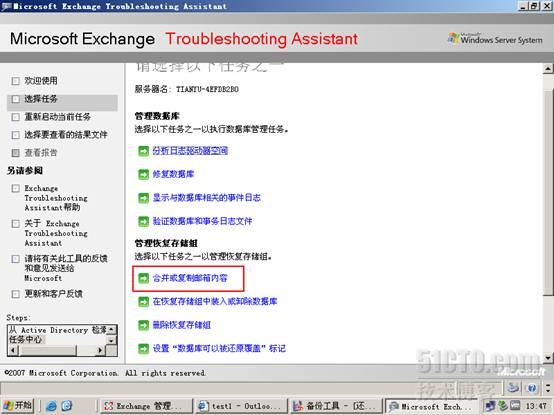
Task: Tick 关于 Exchange Troubleshooting Assistant checkbox
Action: (16, 224)
